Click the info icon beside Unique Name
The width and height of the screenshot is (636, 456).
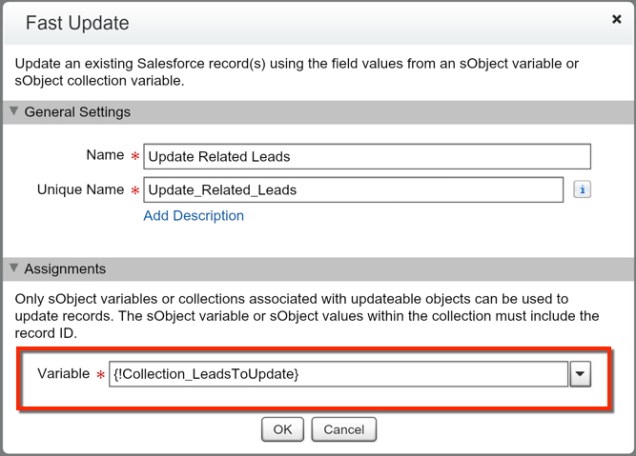pyautogui.click(x=581, y=189)
